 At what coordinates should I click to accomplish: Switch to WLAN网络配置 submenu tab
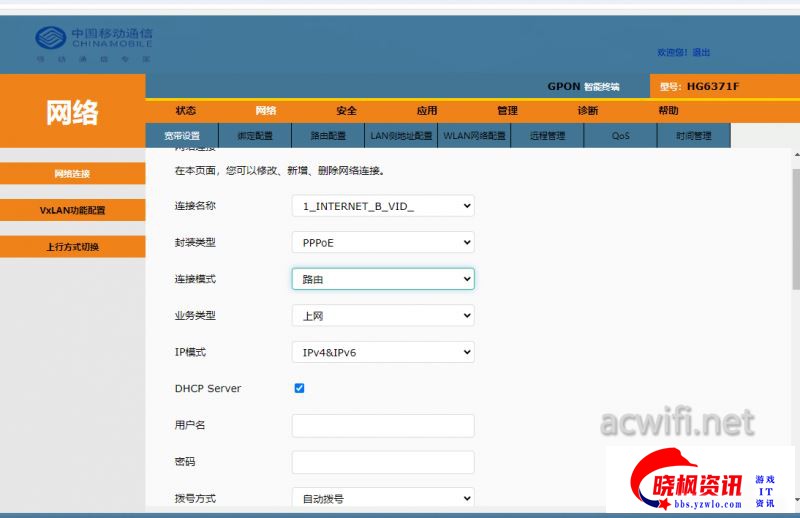pyautogui.click(x=474, y=136)
